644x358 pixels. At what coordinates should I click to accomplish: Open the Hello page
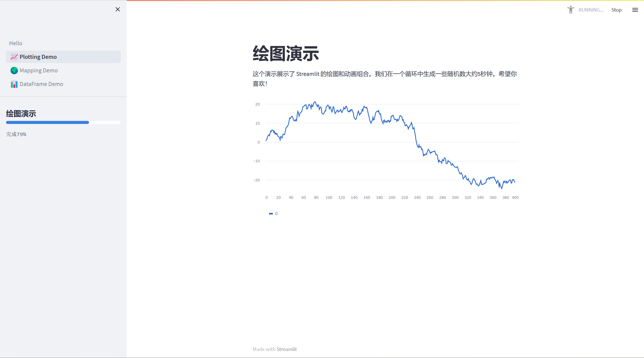click(16, 43)
